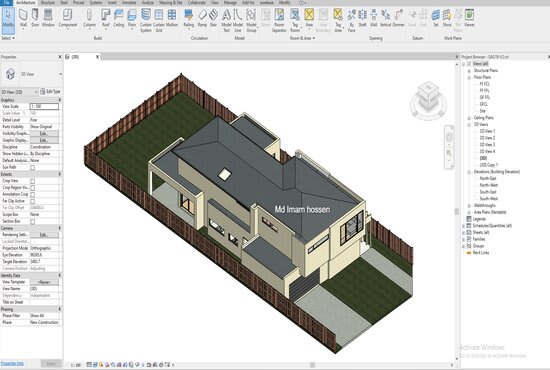Close the {3D} view tab

click(x=98, y=57)
